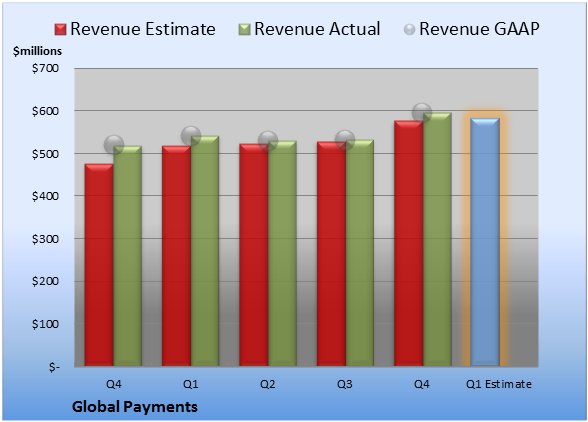Click the "$600" y-axis value
The height and width of the screenshot is (422, 588).
pos(45,111)
